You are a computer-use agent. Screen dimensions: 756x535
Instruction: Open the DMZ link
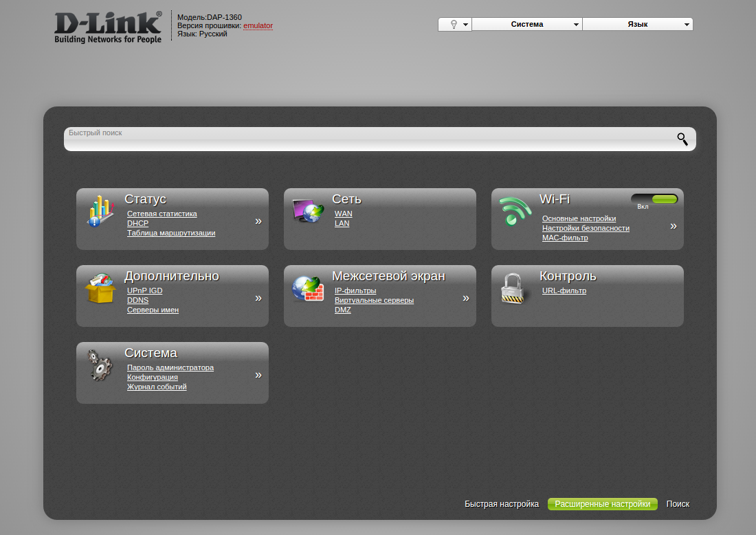[343, 310]
